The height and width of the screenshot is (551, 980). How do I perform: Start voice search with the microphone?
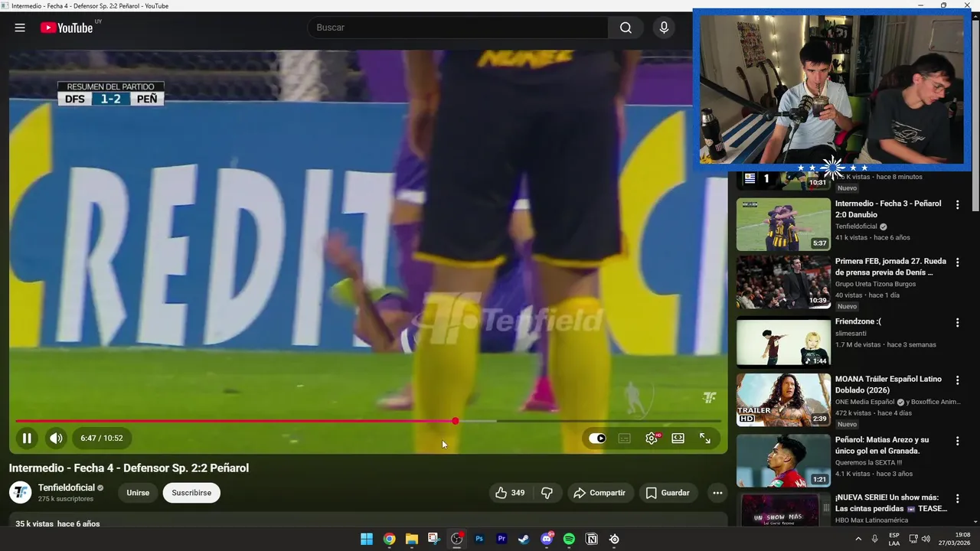(x=664, y=28)
